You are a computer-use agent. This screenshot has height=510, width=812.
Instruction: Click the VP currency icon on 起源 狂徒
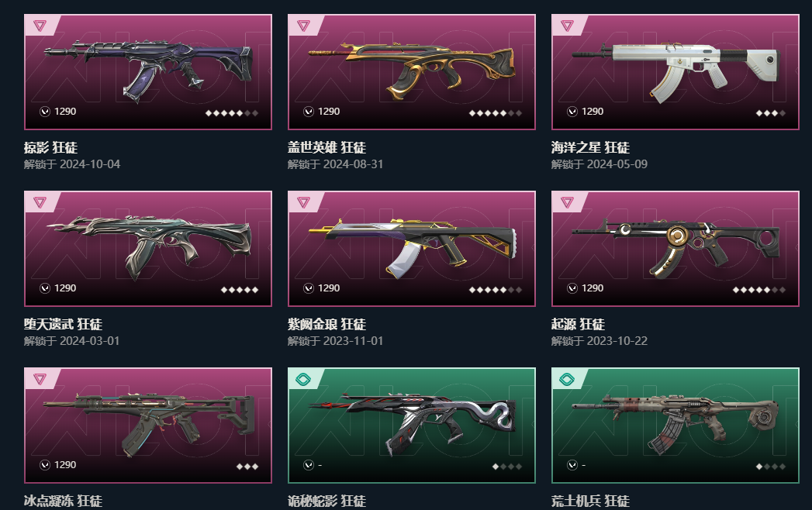click(572, 288)
